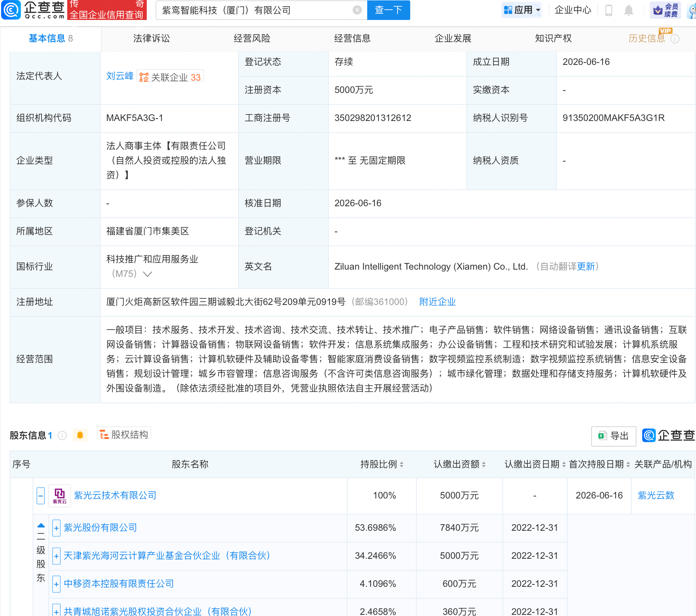Expand the 科技推广和应用服务业 M75 chevron
Viewport: 696px width, 616px height.
pyautogui.click(x=147, y=274)
